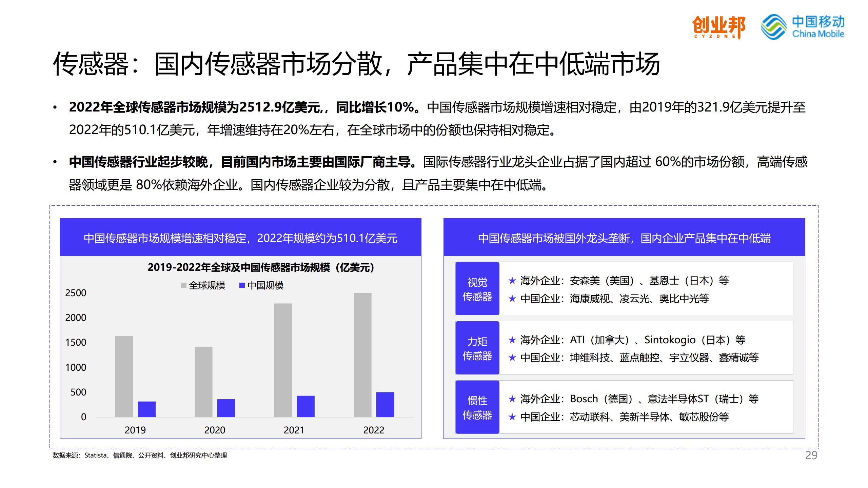Click the text 安森美（美国）、基恩士（日本）等
This screenshot has height=488, width=868.
coord(649,281)
